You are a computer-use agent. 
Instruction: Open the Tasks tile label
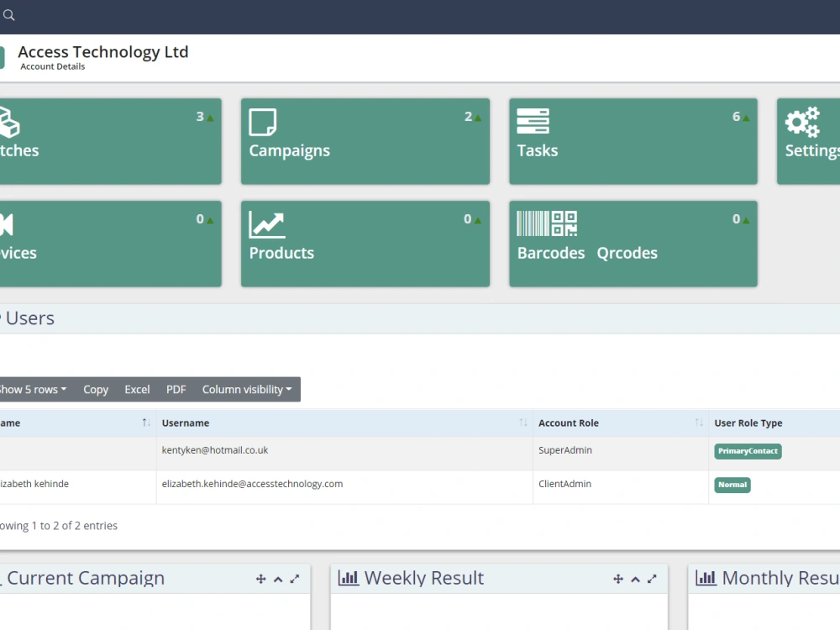pos(538,150)
